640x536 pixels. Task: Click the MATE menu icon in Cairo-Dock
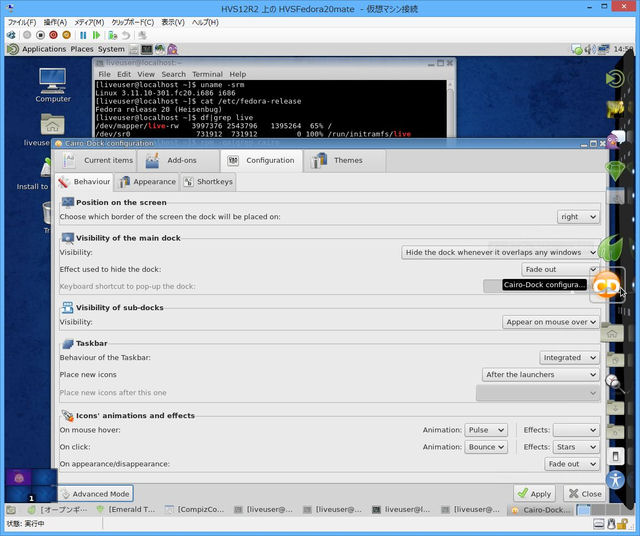point(614,79)
